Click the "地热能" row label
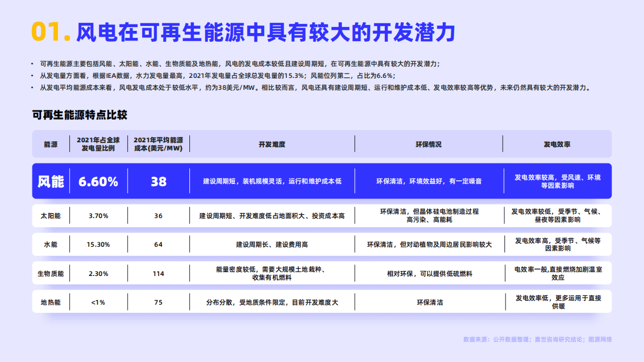Viewport: 644px width, 362px height. [51, 302]
